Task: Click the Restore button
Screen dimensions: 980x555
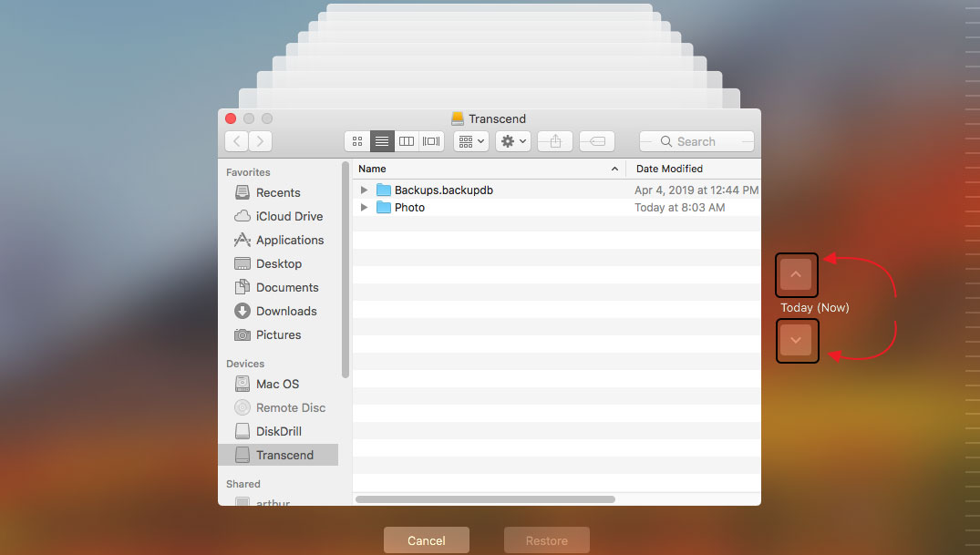Action: (x=547, y=540)
